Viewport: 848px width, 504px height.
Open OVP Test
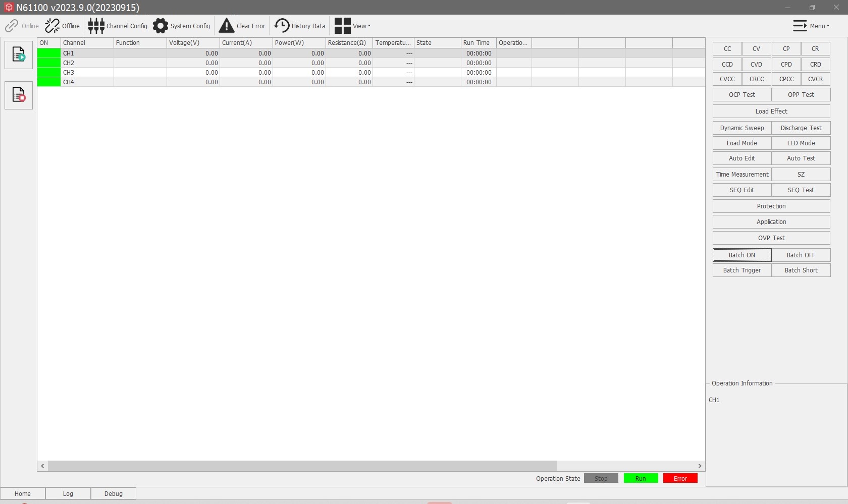coord(771,238)
